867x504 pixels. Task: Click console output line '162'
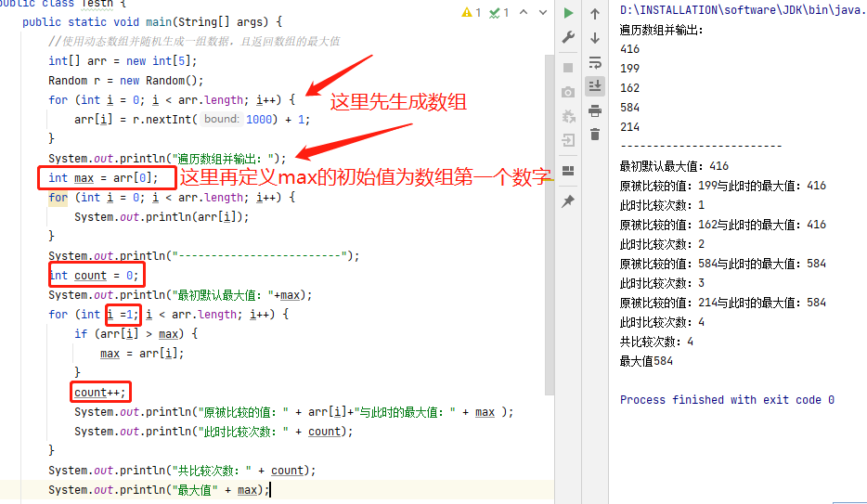[629, 88]
